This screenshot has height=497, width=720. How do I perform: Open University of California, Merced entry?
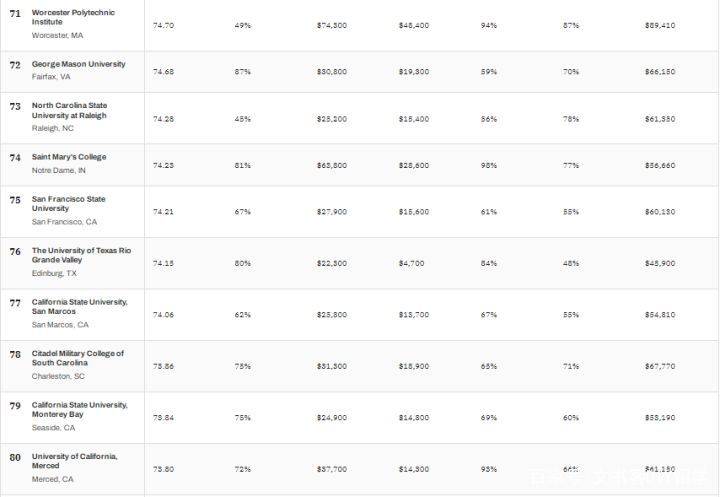tap(74, 461)
